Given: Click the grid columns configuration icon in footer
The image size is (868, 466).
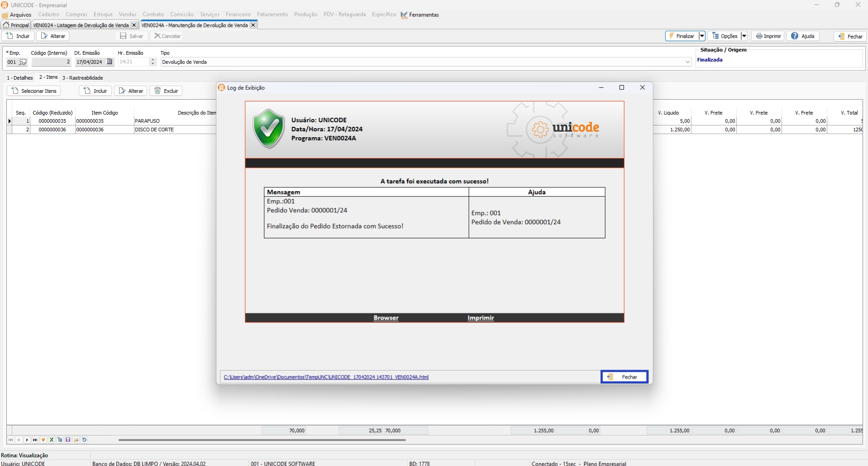Looking at the screenshot, I should pyautogui.click(x=60, y=440).
